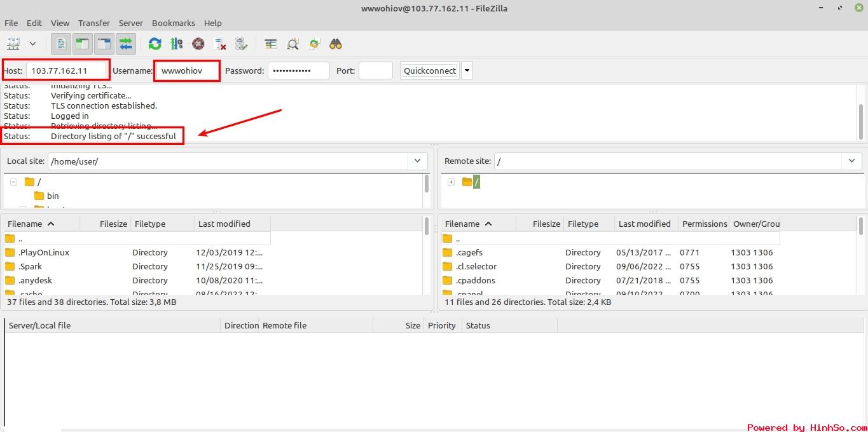The width and height of the screenshot is (868, 432).
Task: Sort remote files by Permissions column
Action: 704,224
